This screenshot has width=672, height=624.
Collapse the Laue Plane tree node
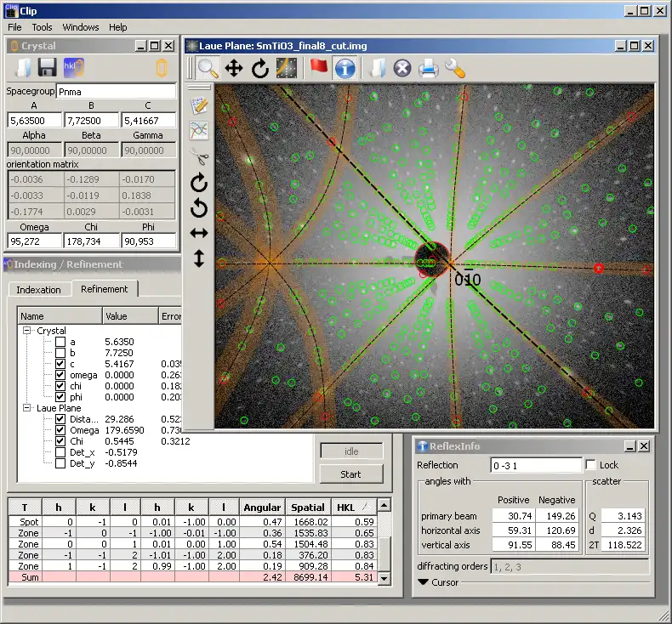pyautogui.click(x=27, y=408)
